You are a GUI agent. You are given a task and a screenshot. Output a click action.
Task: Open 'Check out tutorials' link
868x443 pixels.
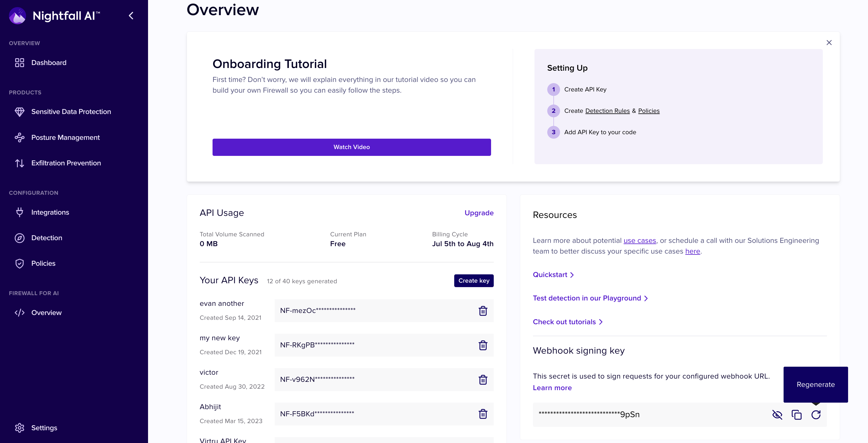(567, 322)
